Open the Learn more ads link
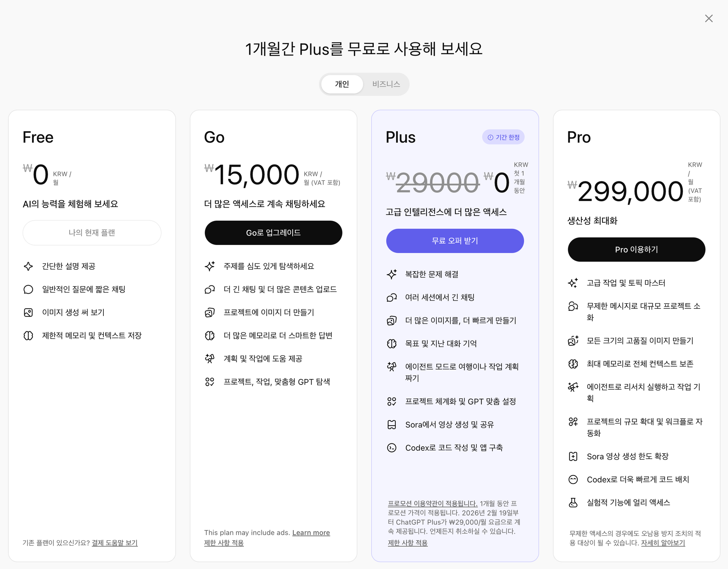Screen dimensions: 728x569 point(311,533)
